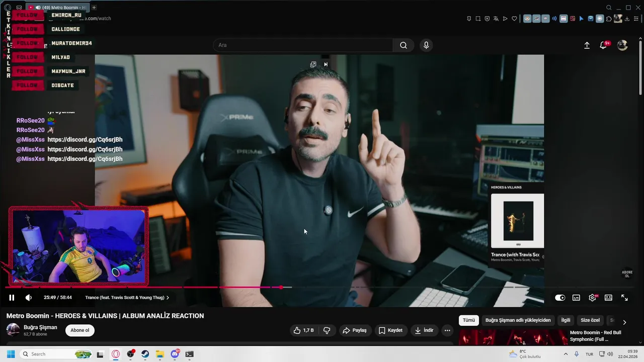The width and height of the screenshot is (644, 362).
Task: Open the page translate icon
Action: [496, 19]
